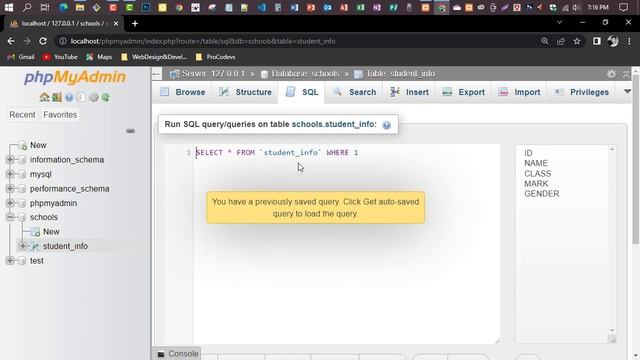640x360 pixels.
Task: Open the Chrome tab search chevron
Action: [559, 22]
